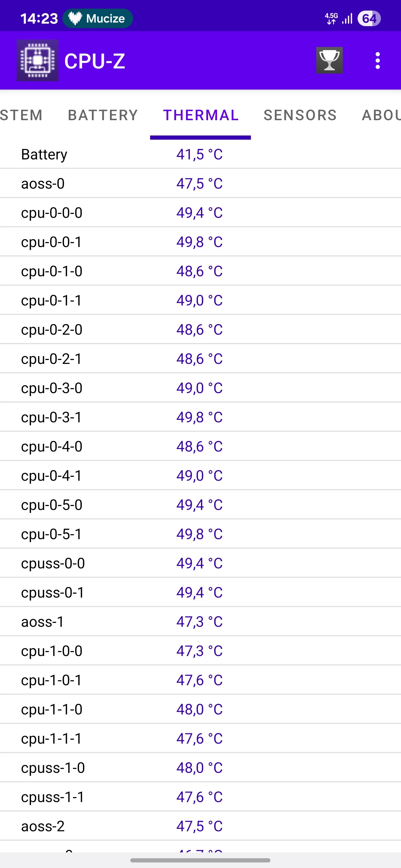
Task: Tap the aoss-2 temperature entry
Action: 200,826
